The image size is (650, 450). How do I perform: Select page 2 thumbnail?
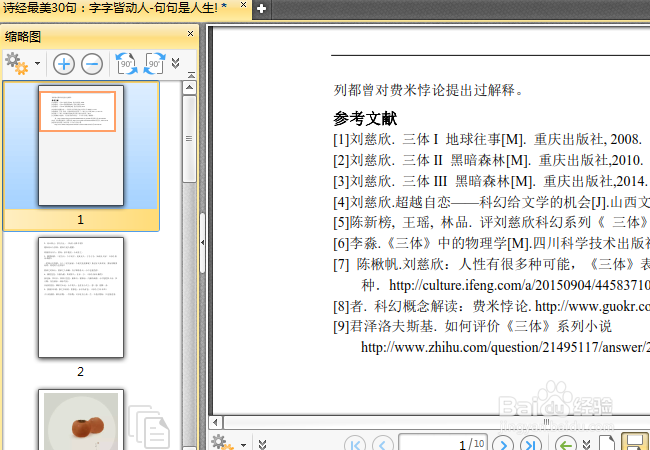pos(81,298)
